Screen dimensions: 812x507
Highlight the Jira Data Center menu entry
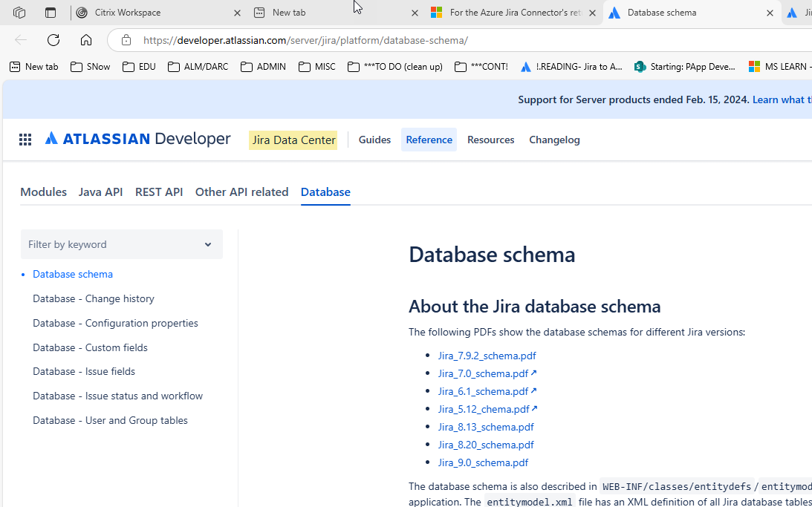293,139
